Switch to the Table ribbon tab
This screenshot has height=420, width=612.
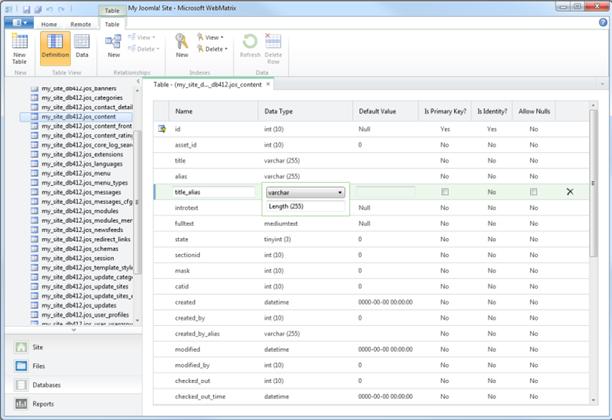pos(112,24)
